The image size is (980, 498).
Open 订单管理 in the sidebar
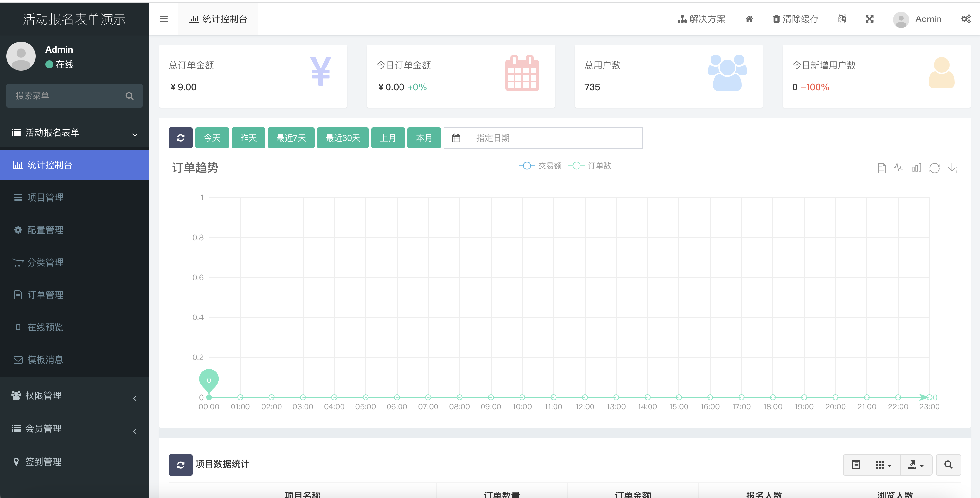pos(45,295)
